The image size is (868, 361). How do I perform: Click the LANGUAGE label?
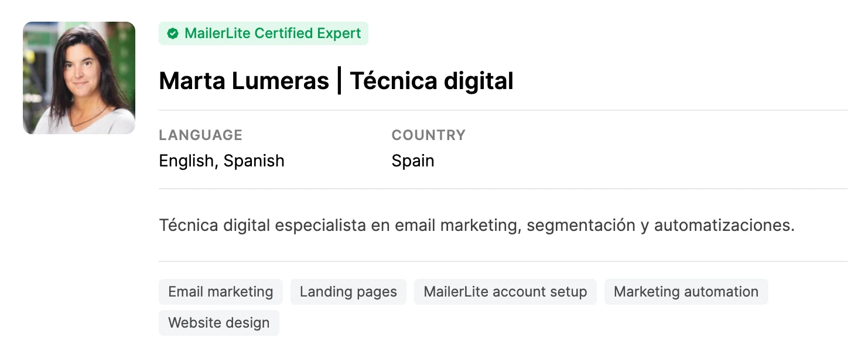tap(200, 135)
